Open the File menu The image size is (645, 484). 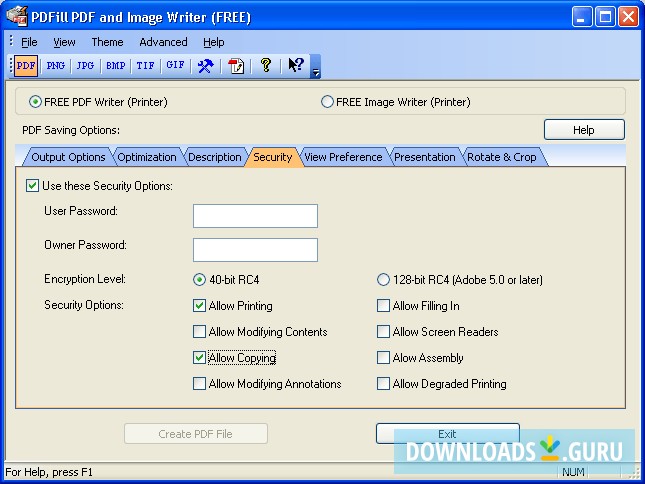[29, 42]
